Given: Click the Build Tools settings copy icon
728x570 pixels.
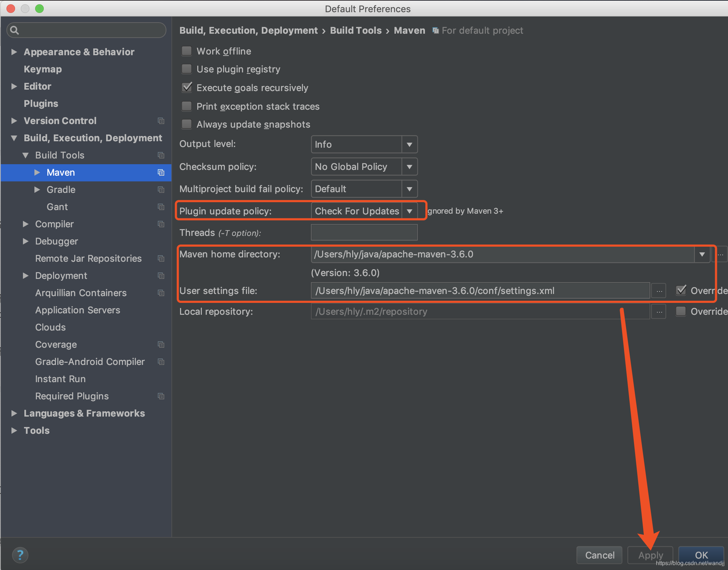Looking at the screenshot, I should click(x=161, y=155).
